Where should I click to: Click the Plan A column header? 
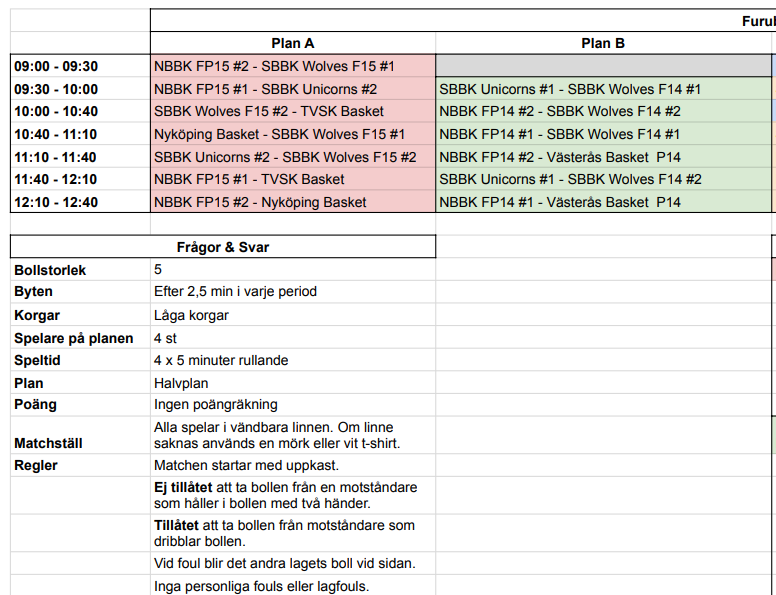293,44
